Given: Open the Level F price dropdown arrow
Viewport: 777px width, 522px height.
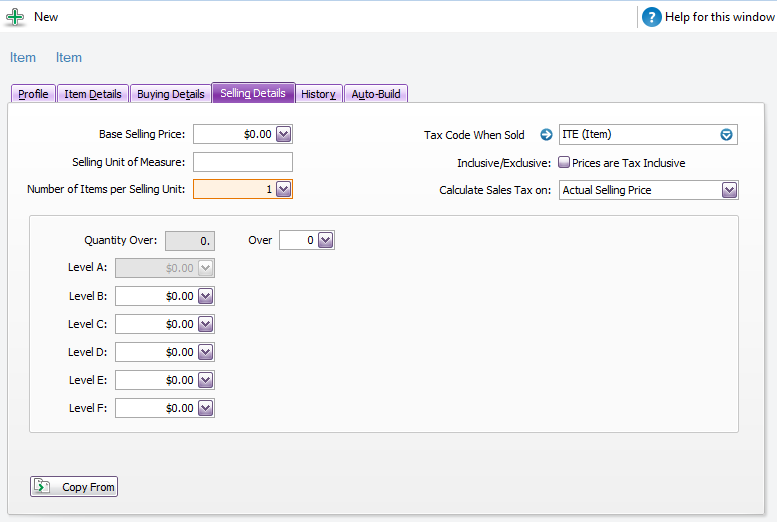Looking at the screenshot, I should [x=206, y=408].
